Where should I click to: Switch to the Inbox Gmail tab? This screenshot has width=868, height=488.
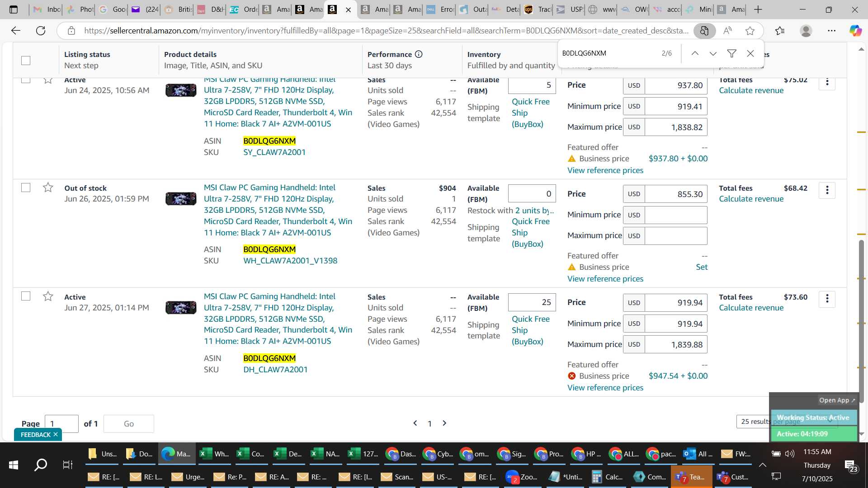pyautogui.click(x=47, y=9)
